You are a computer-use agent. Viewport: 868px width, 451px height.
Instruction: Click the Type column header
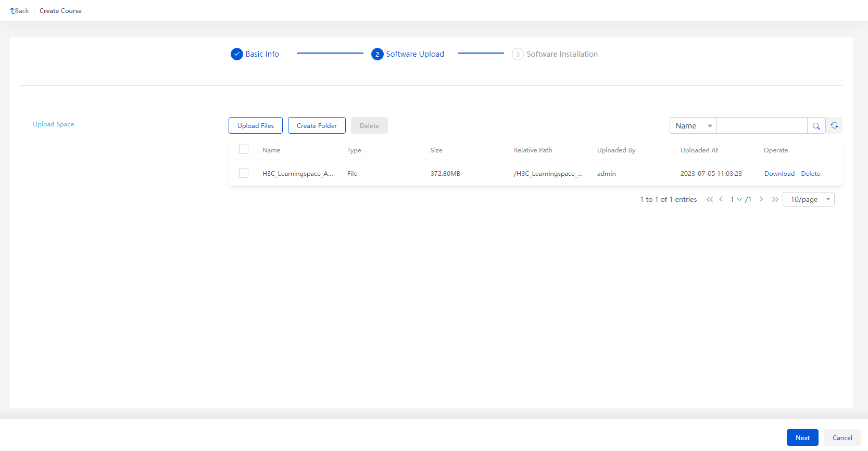click(x=354, y=150)
